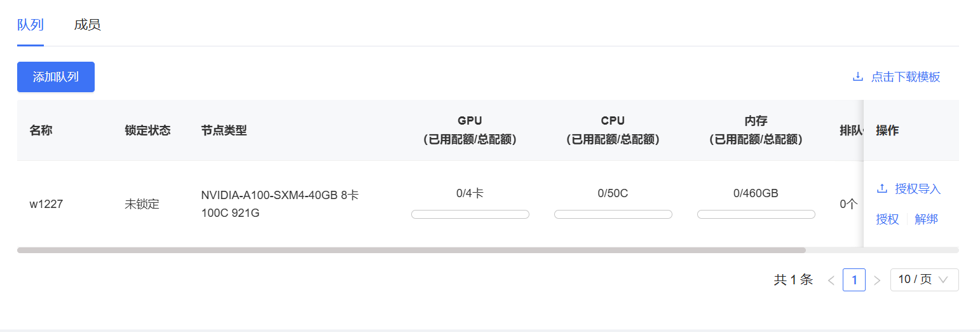Open the 10 / 页 page size dropdown
Viewport: 980px width, 332px height.
(x=925, y=280)
